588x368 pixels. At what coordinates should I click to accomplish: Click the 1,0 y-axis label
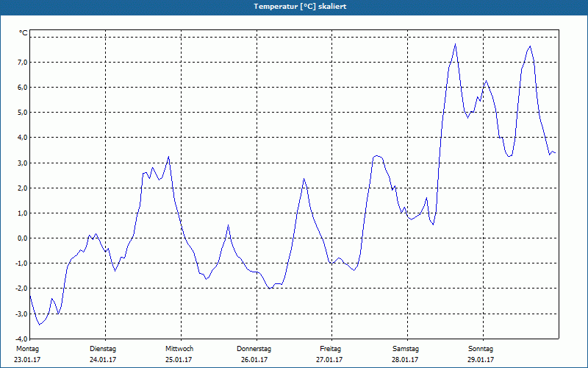click(x=23, y=213)
